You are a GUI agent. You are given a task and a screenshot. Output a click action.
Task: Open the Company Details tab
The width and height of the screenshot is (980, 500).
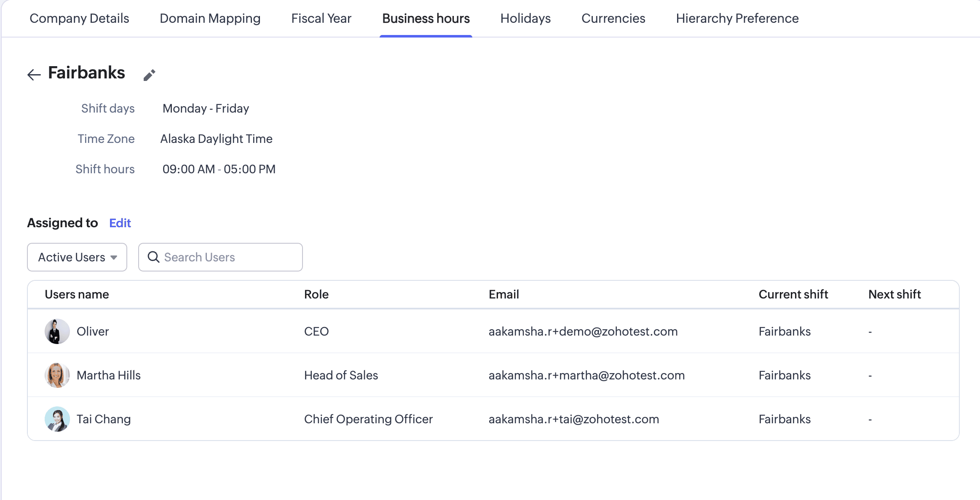pyautogui.click(x=79, y=19)
